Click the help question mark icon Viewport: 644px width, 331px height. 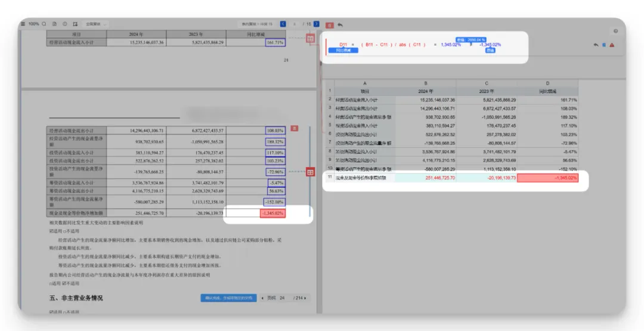(x=615, y=30)
